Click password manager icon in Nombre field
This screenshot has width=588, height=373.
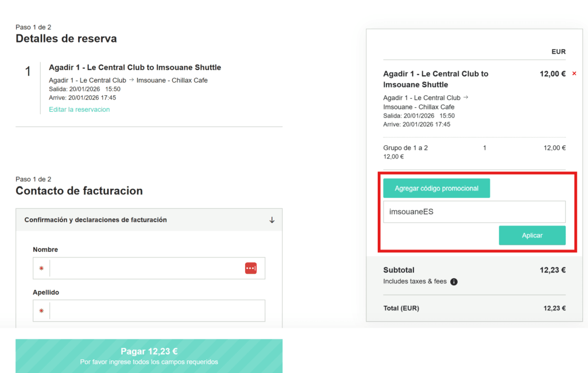[251, 268]
